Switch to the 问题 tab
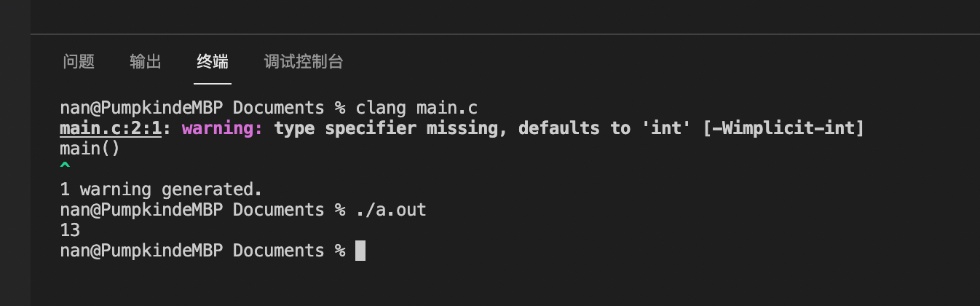980x306 pixels. point(79,62)
